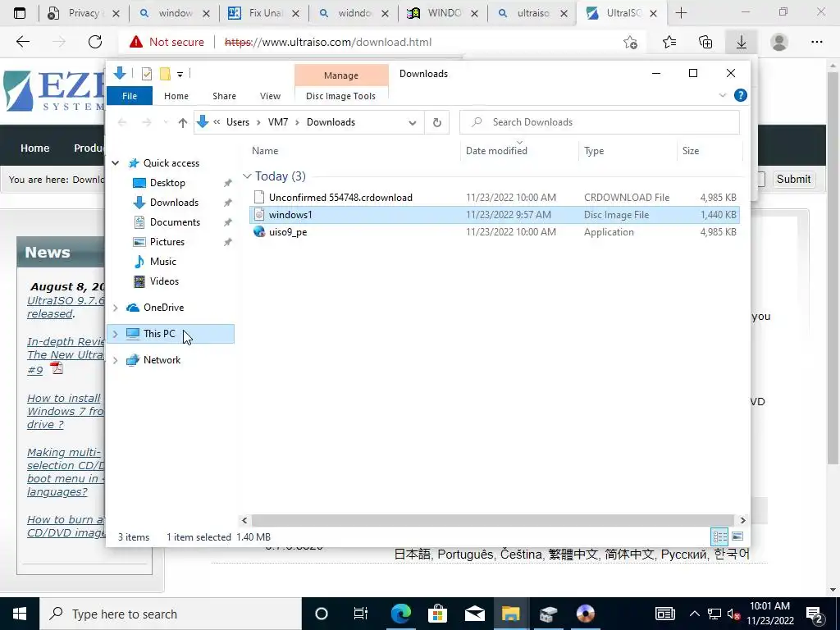Open address bar previous locations dropdown
The width and height of the screenshot is (840, 630).
point(412,123)
